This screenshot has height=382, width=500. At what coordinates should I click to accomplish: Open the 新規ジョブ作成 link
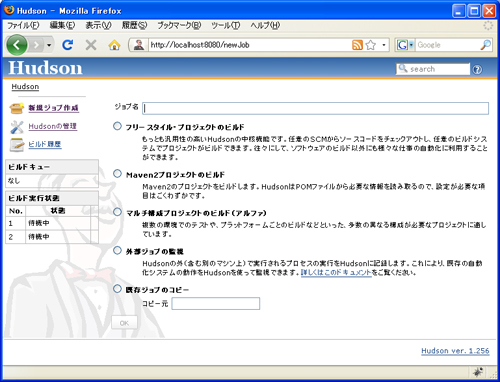coord(53,108)
